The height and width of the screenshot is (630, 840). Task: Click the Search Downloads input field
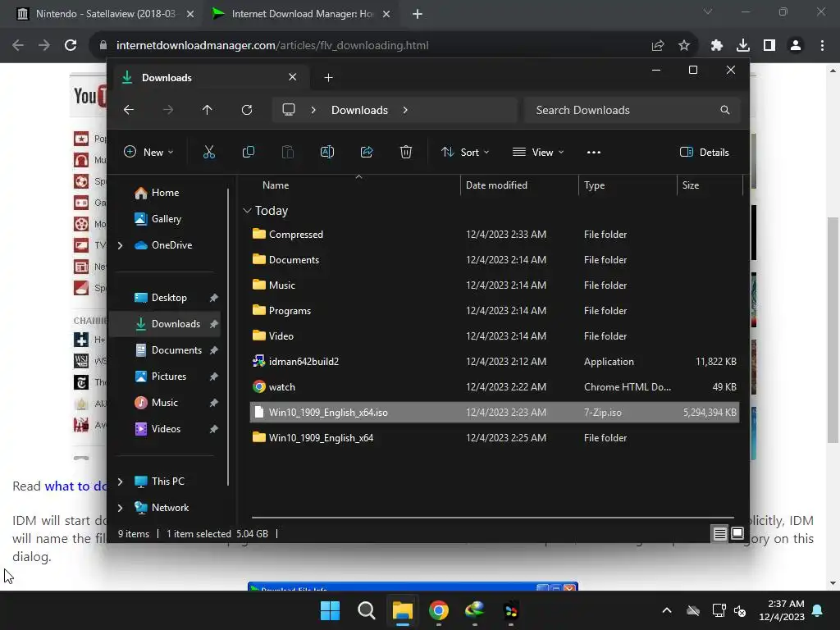(x=632, y=110)
